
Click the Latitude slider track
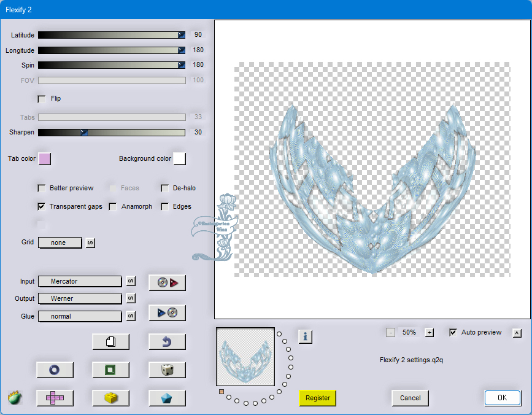112,35
